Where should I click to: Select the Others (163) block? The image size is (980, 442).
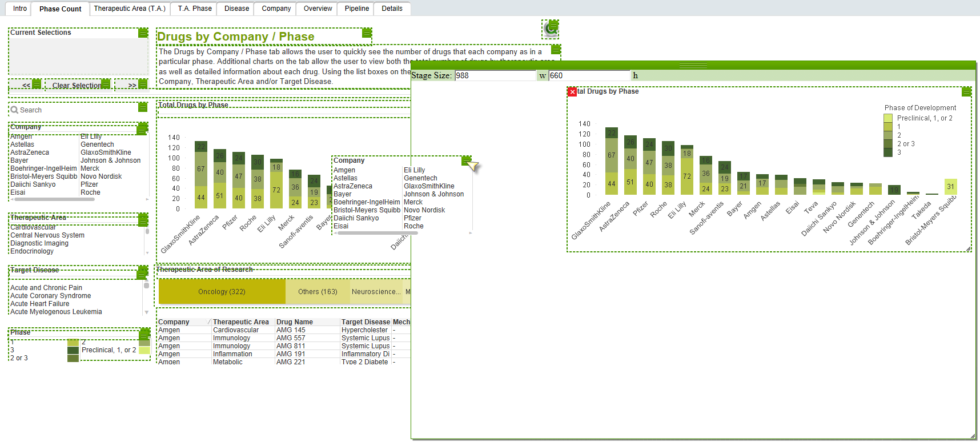318,291
